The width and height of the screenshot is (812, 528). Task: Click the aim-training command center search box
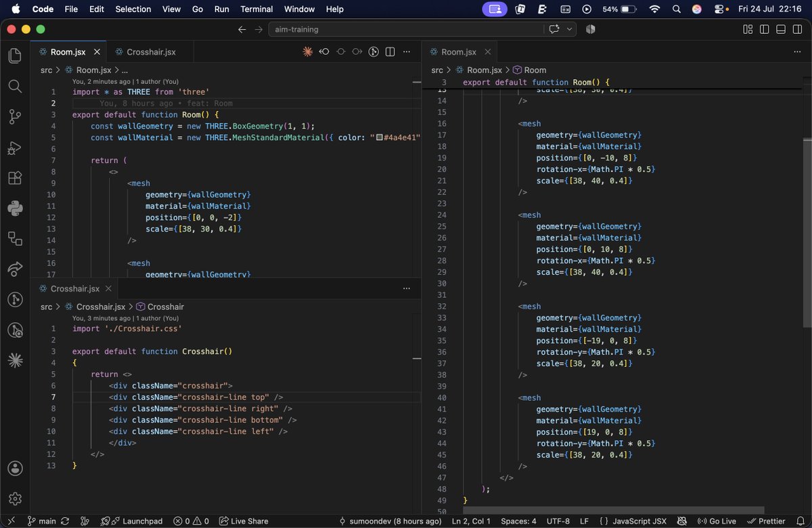point(406,29)
